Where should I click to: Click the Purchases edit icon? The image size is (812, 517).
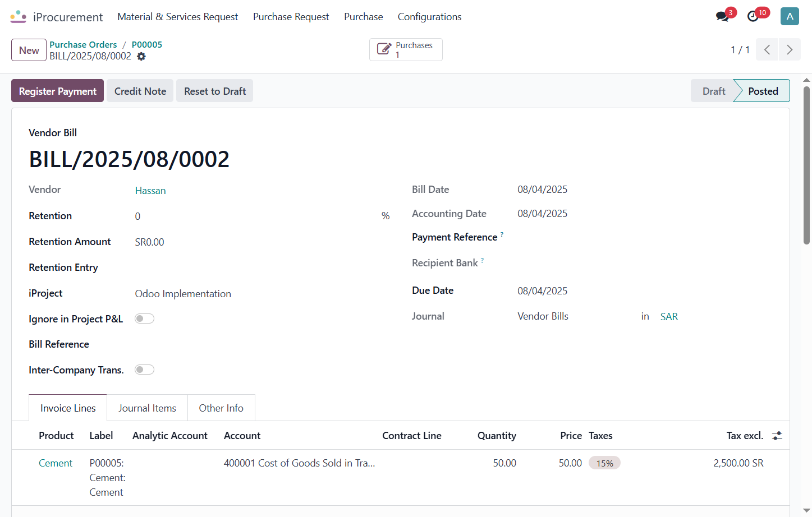click(384, 49)
